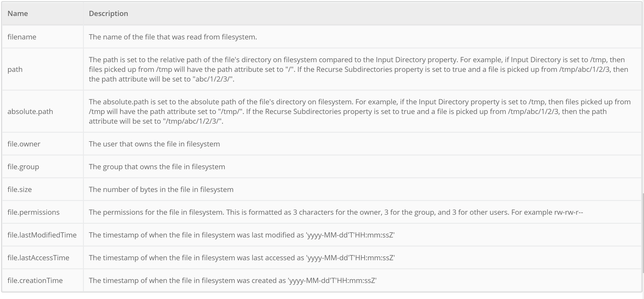Click the filename description text
Viewport: 644px width, 299px height.
point(173,37)
